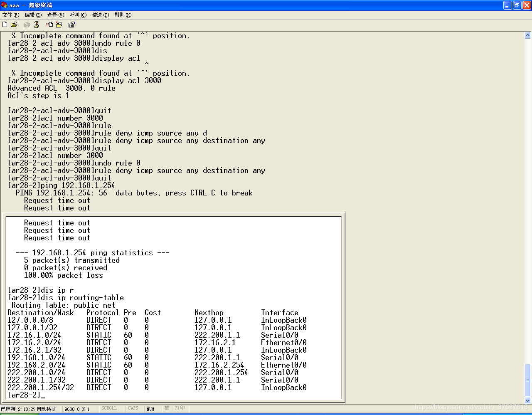Open the 编辑(E) menu
Screen dimensions: 532x415
point(33,15)
